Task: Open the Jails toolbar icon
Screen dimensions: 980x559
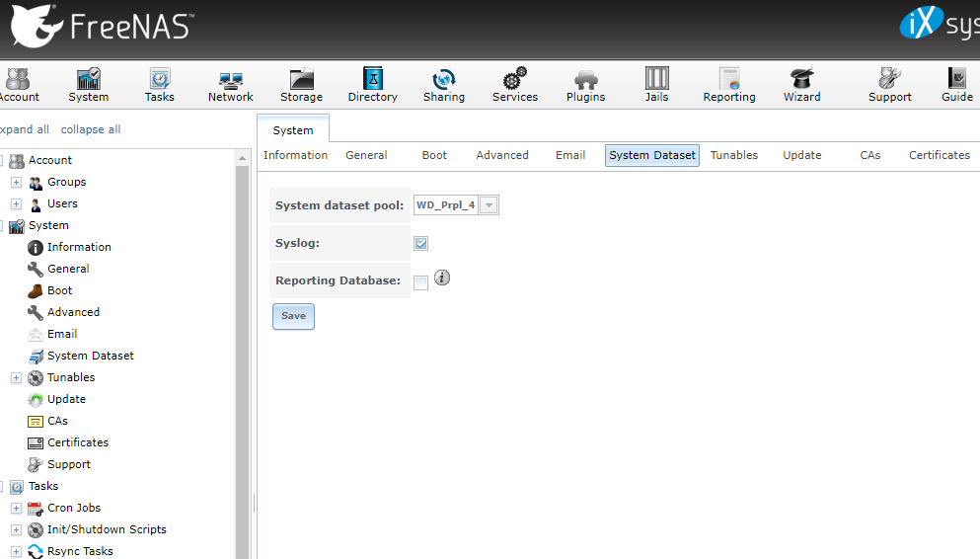Action: [657, 85]
